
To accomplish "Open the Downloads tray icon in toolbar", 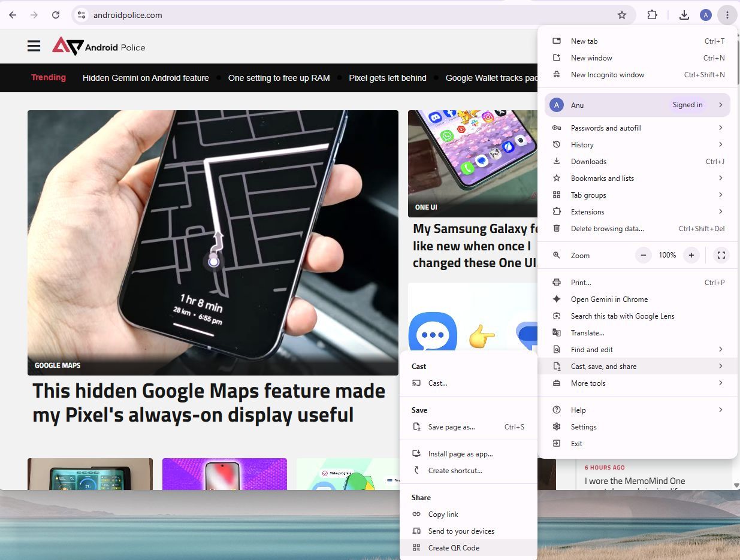I will point(684,15).
